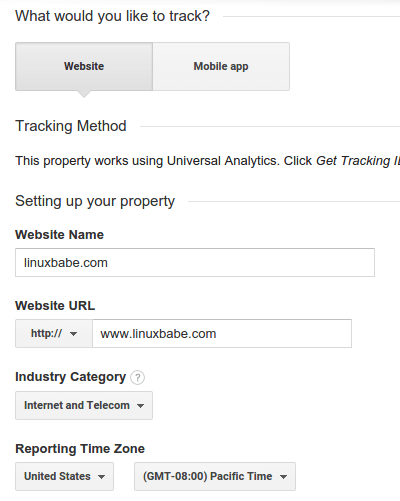
Task: Click the arrow next to Internet and Telecom
Action: click(140, 406)
